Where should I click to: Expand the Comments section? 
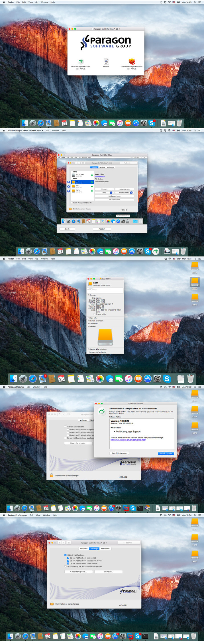(x=88, y=324)
